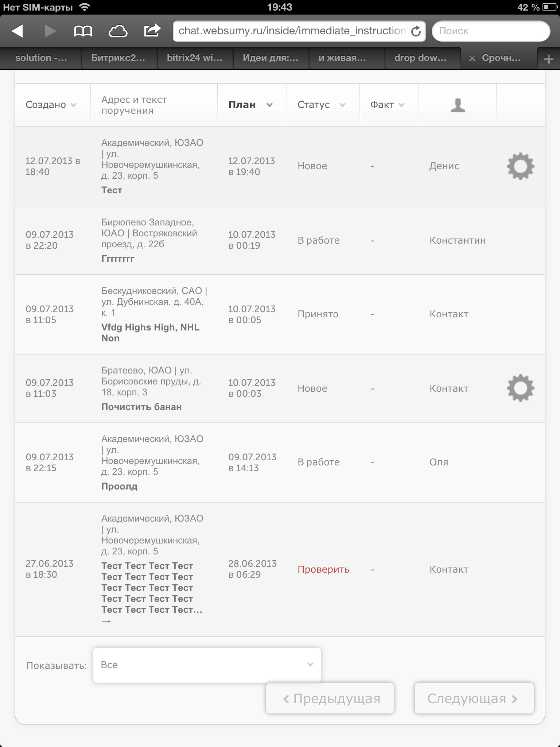Open the bookmarks book icon
The height and width of the screenshot is (747, 560).
(83, 31)
